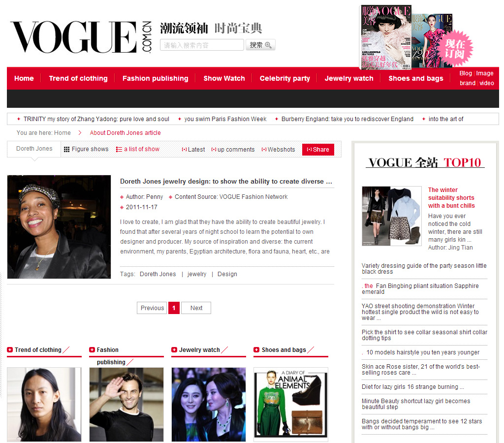Image resolution: width=504 pixels, height=443 pixels.
Task: Open Fan Bingbing Sapphire emerald article
Action: pyautogui.click(x=420, y=289)
